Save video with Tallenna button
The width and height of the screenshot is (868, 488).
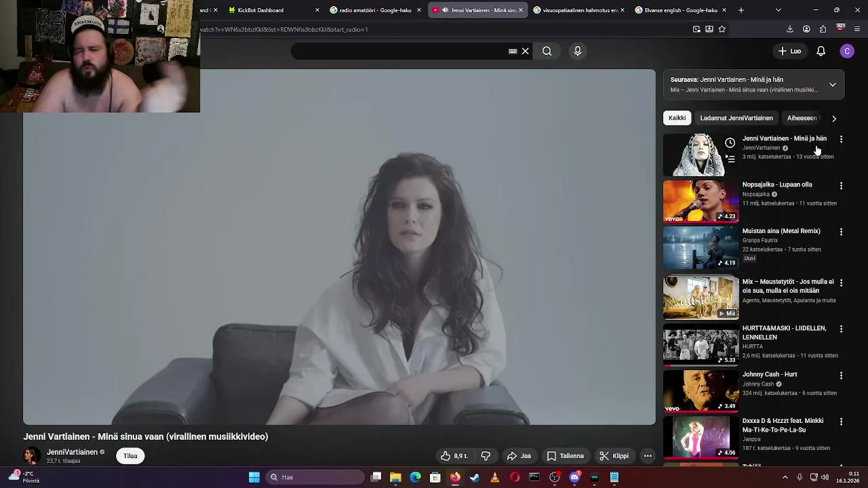pos(566,456)
